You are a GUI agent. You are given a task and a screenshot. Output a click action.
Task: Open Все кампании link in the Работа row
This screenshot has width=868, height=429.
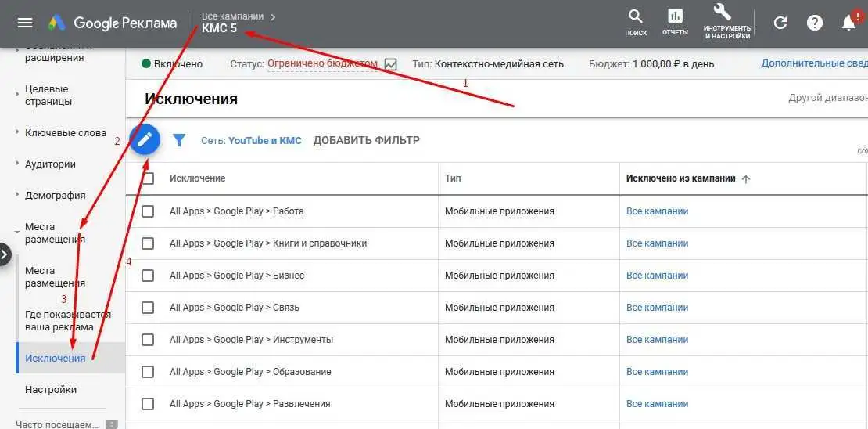pos(657,211)
